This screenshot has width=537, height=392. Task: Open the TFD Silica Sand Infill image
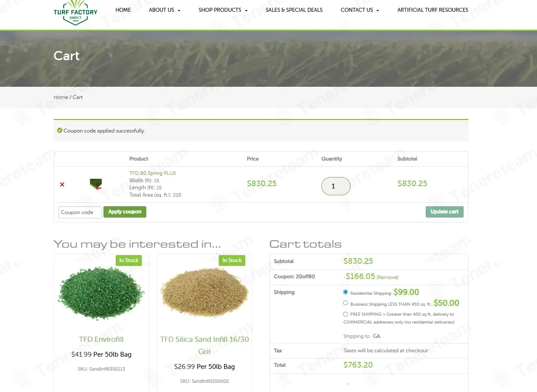[x=204, y=293]
